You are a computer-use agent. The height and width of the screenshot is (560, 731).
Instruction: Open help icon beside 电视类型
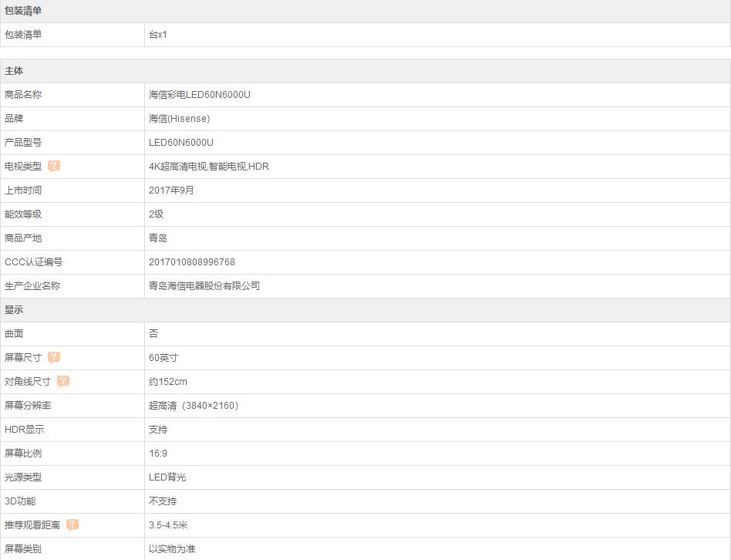(54, 166)
